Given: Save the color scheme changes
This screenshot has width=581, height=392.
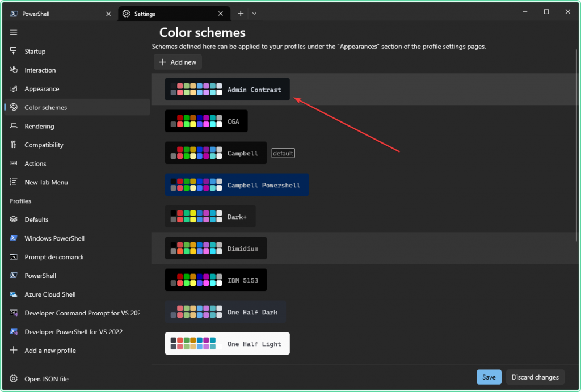Looking at the screenshot, I should [x=489, y=377].
